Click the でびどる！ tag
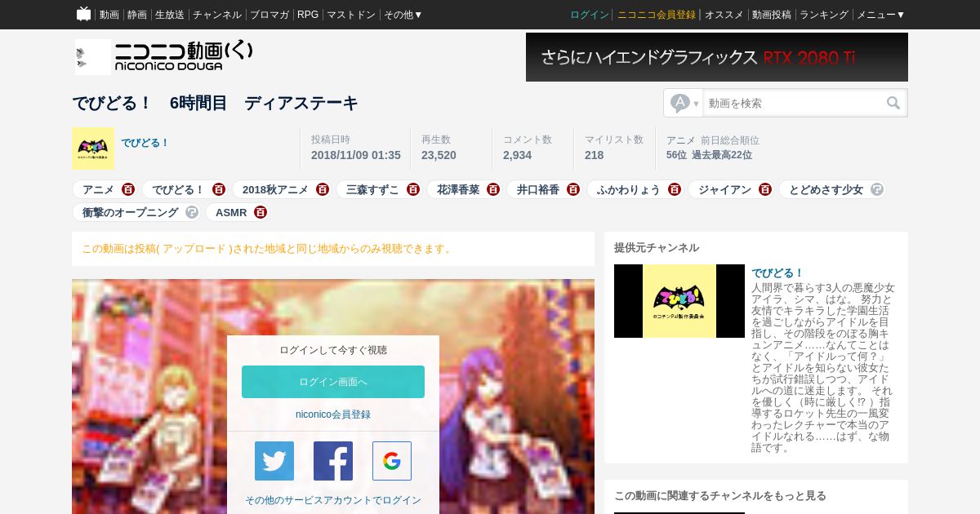This screenshot has height=514, width=980. 178,189
